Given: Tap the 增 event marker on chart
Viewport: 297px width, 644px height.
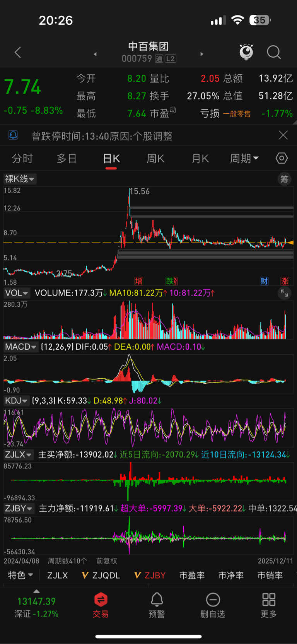Looking at the screenshot, I should (139, 281).
